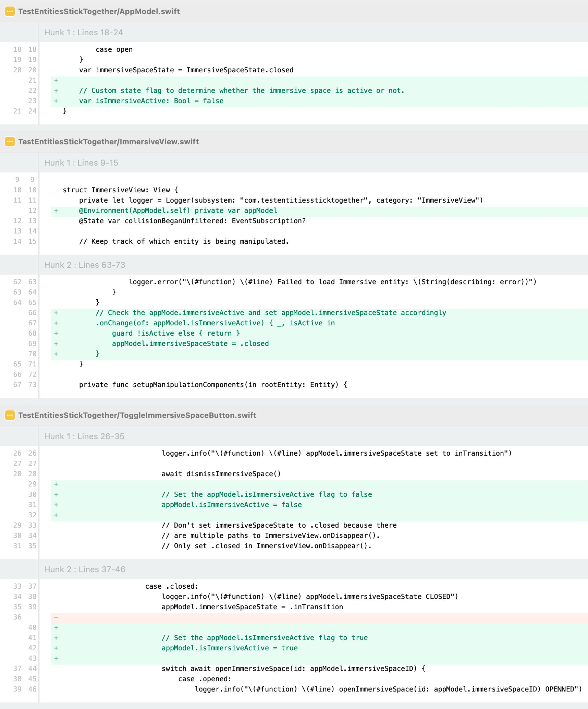Click the added .onChange(of: appModel.isImmersiveActive) line
Screen dimensions: 588x709
coord(215,323)
